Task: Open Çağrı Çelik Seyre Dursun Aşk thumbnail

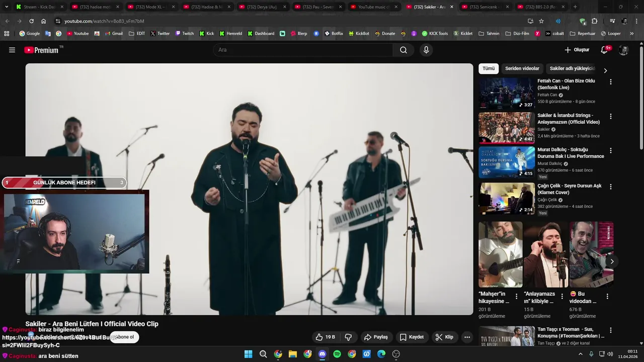Action: (506, 199)
